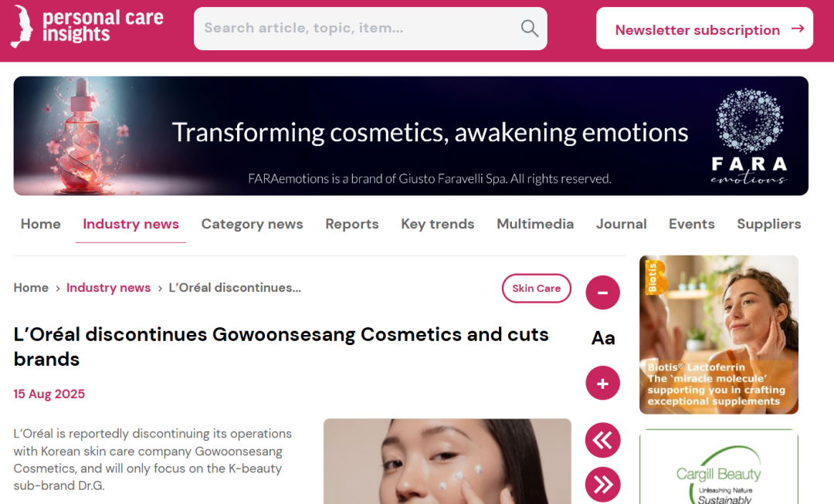Image resolution: width=834 pixels, height=504 pixels.
Task: Open the Category news menu
Action: (252, 224)
